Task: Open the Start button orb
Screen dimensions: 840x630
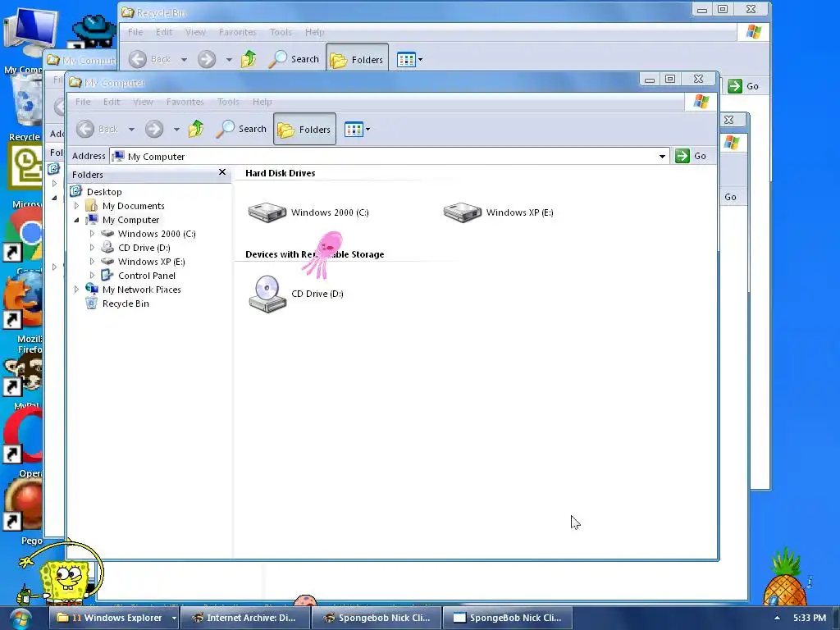Action: pyautogui.click(x=20, y=619)
